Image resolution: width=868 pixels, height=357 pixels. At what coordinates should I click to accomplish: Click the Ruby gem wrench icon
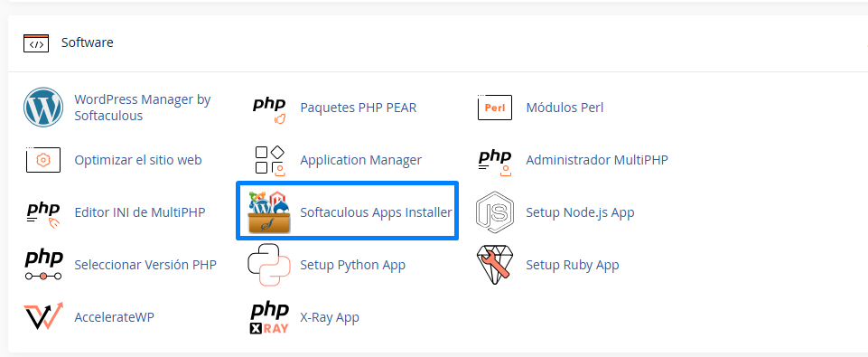click(x=495, y=265)
